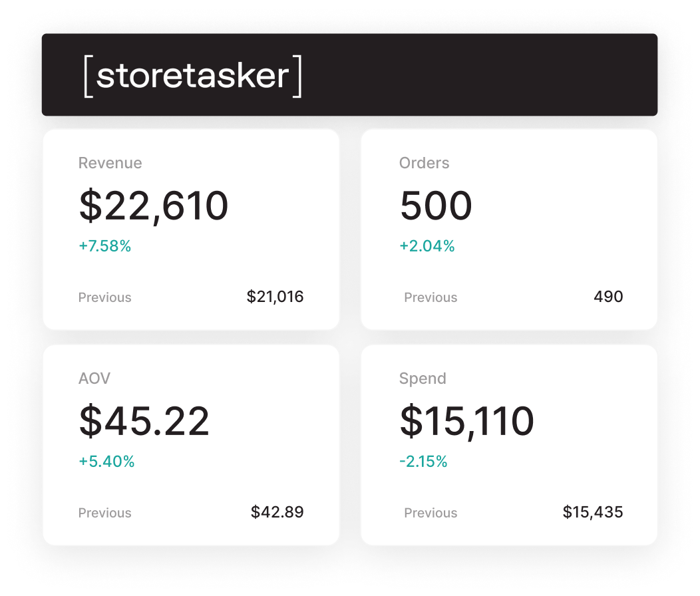Click the +5.40% AOV change
Image resolution: width=700 pixels, height=596 pixels.
pyautogui.click(x=106, y=462)
